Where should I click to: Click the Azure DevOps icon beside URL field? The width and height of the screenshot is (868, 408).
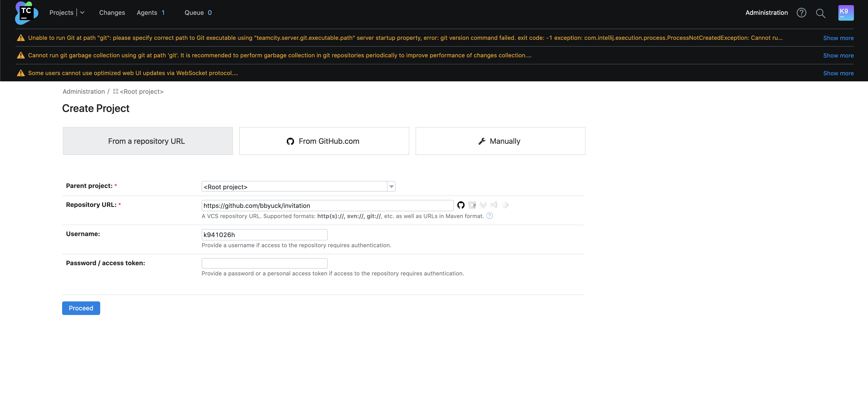[494, 205]
